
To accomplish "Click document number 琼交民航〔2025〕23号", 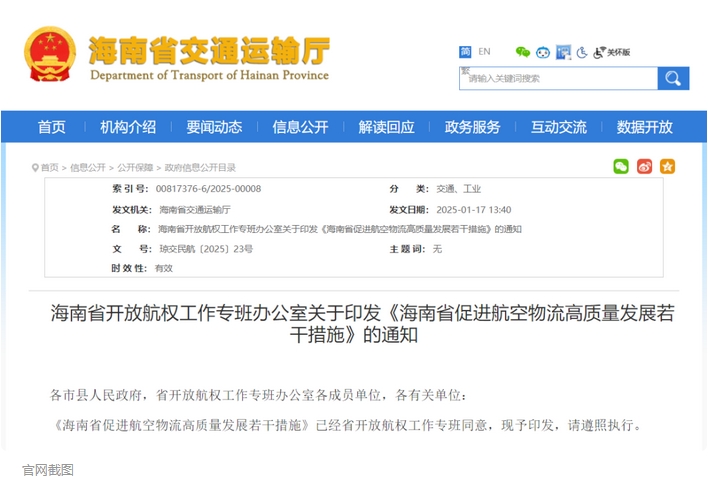I will tap(206, 249).
